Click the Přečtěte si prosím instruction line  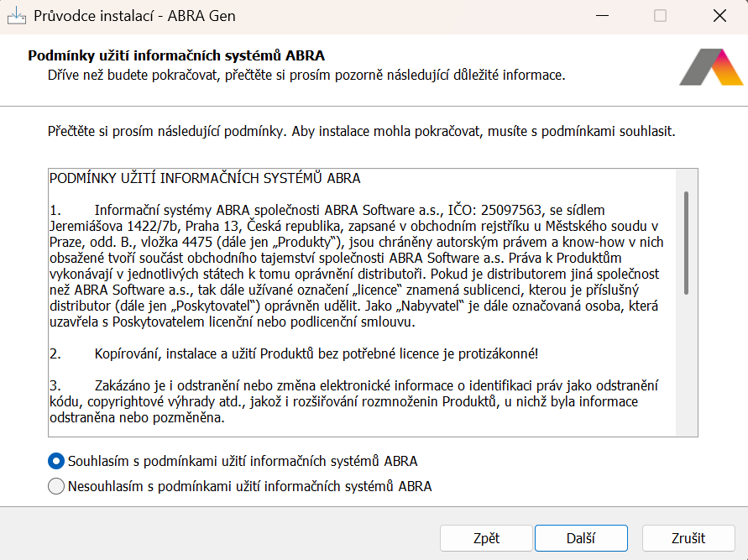(361, 132)
